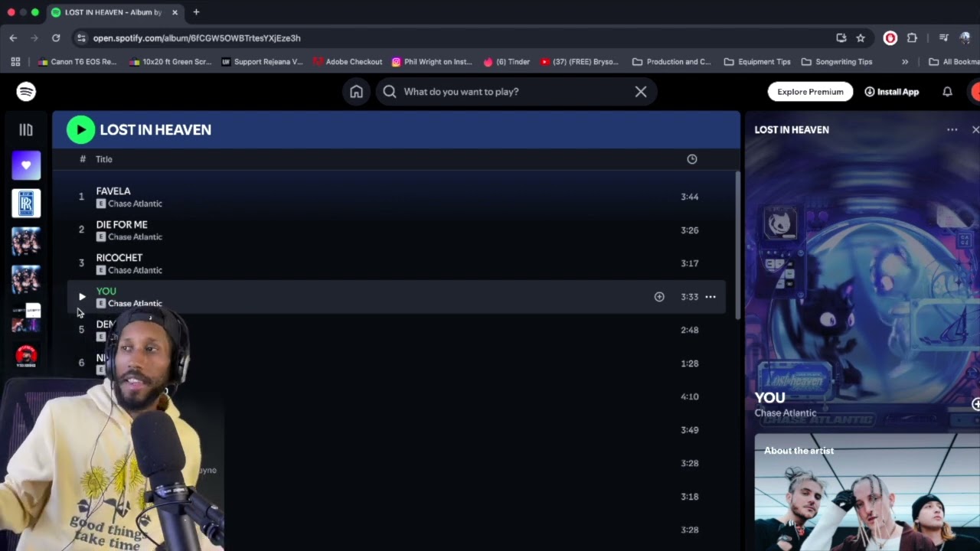Open Chase Atlantic link under FAVELA
This screenshot has height=551, width=980.
click(135, 204)
